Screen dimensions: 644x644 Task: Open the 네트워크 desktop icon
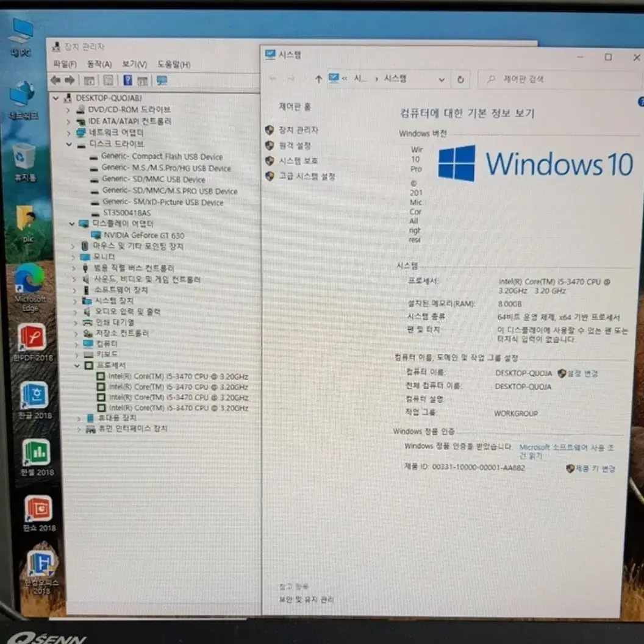click(x=23, y=100)
